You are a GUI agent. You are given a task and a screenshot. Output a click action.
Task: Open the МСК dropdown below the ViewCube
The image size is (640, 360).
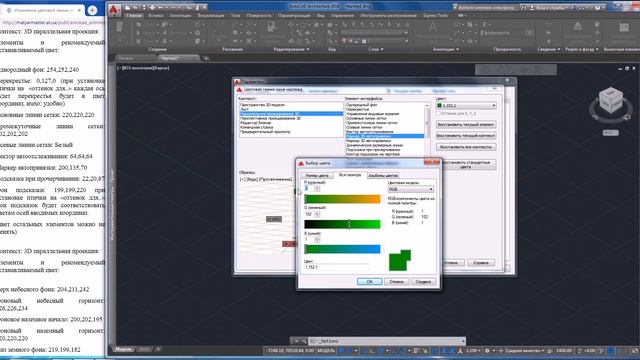pyautogui.click(x=610, y=133)
